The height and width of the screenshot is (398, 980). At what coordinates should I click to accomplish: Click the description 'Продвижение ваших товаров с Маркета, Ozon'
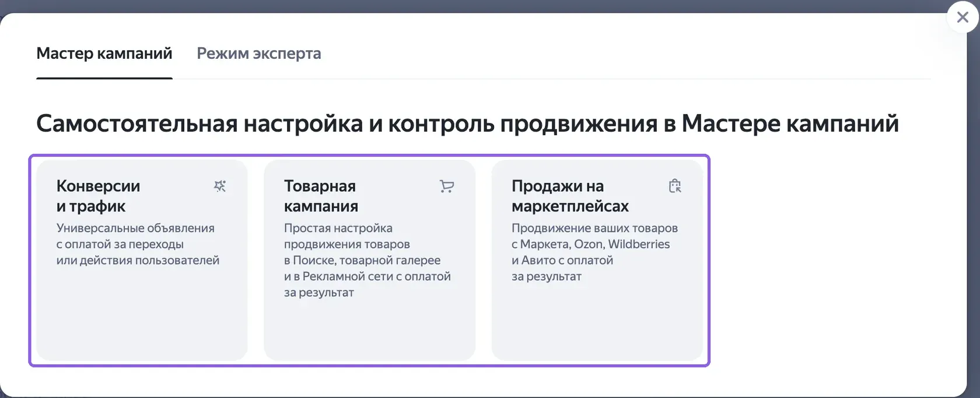tap(594, 236)
